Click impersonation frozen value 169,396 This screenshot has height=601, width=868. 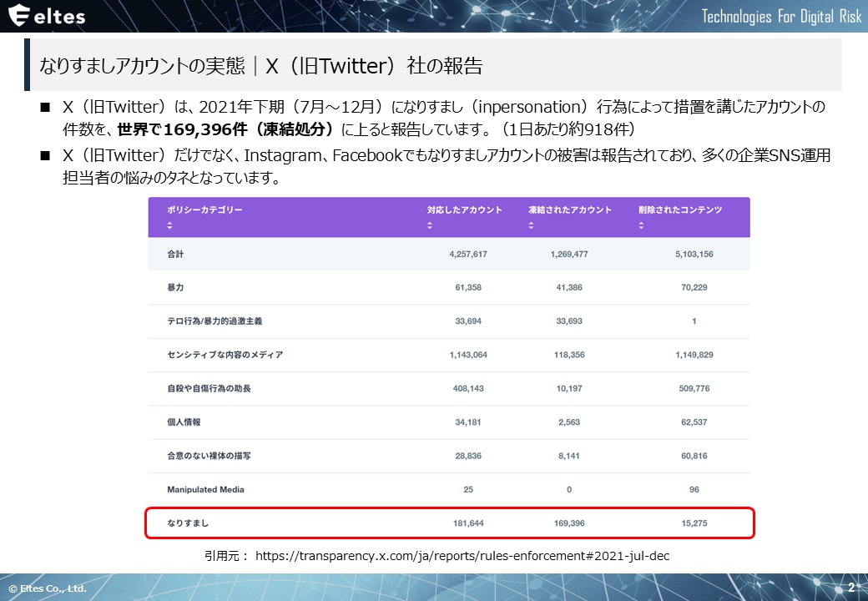click(569, 523)
